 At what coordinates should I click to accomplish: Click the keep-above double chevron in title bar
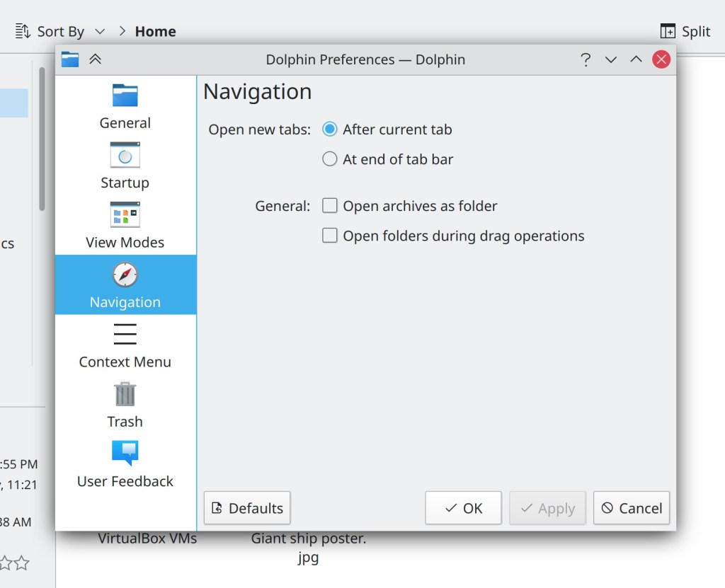[x=96, y=59]
